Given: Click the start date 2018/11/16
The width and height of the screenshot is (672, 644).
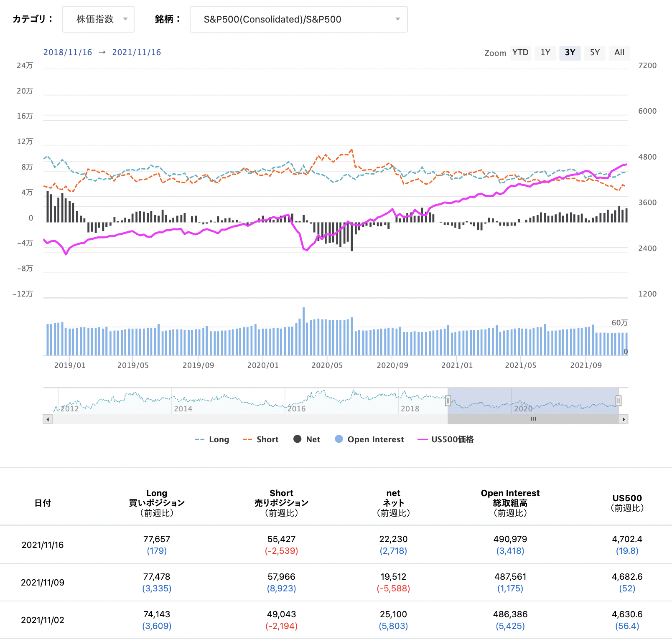Looking at the screenshot, I should point(68,52).
